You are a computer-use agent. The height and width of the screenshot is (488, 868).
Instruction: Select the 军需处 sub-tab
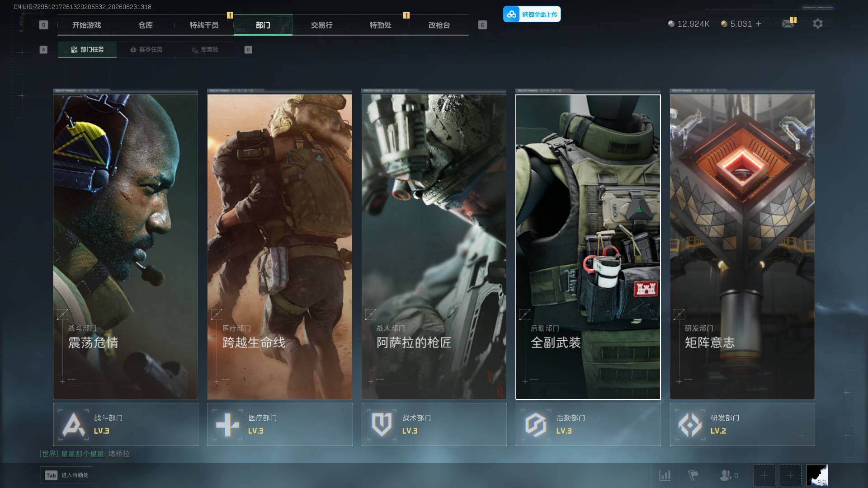click(205, 50)
